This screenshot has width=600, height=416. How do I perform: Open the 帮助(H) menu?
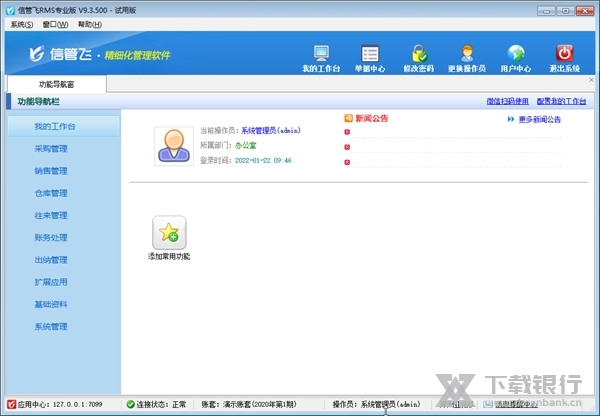(90, 24)
